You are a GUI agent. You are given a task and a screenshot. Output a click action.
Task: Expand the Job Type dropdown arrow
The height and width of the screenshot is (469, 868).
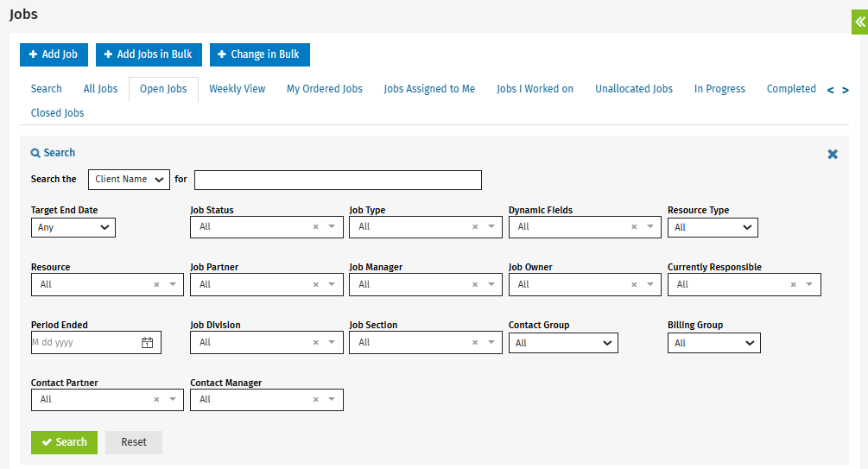[x=491, y=226]
